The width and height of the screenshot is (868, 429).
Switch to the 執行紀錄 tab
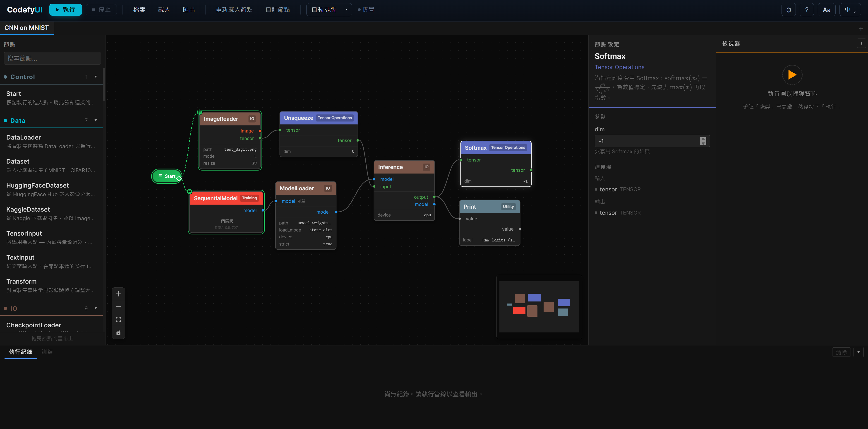(21, 352)
